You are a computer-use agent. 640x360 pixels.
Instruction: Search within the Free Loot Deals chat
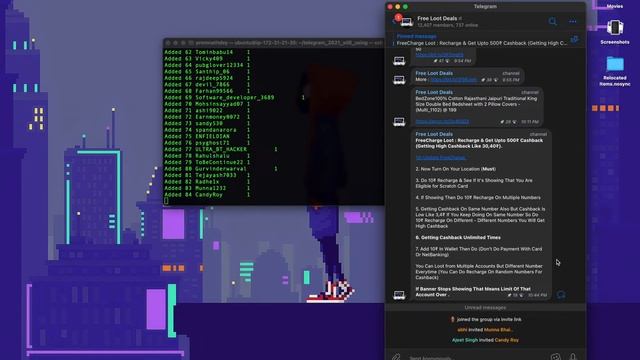point(552,21)
